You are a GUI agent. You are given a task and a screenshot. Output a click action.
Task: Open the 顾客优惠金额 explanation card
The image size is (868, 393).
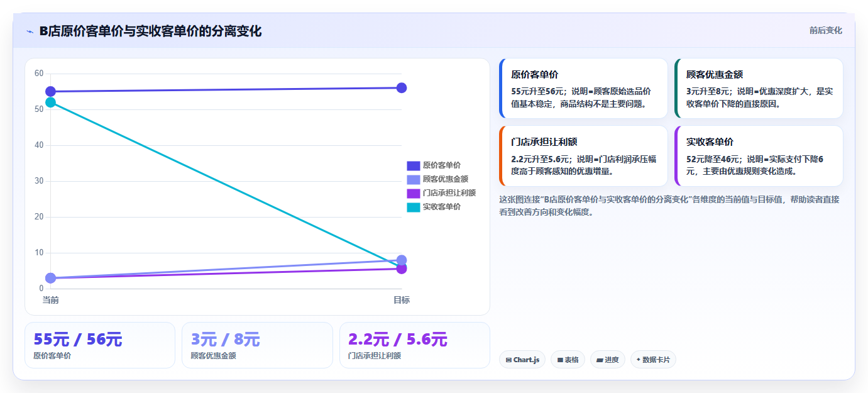[x=759, y=89]
